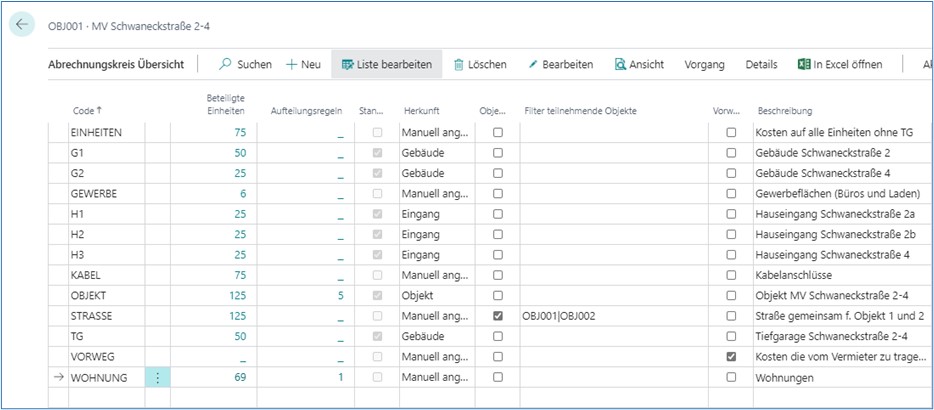Click Aufteilungsregeln value 5 in OBJEKT row
Screen dimensions: 934x410
click(340, 295)
